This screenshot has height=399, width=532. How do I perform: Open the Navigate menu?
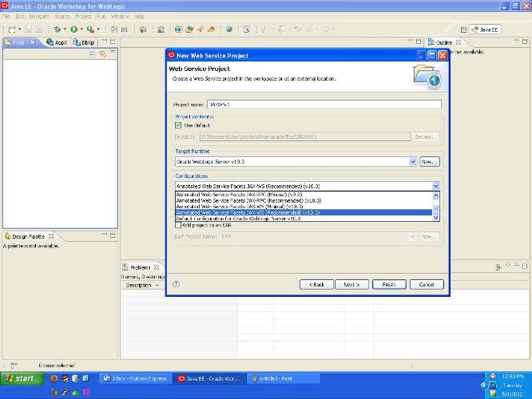(39, 16)
